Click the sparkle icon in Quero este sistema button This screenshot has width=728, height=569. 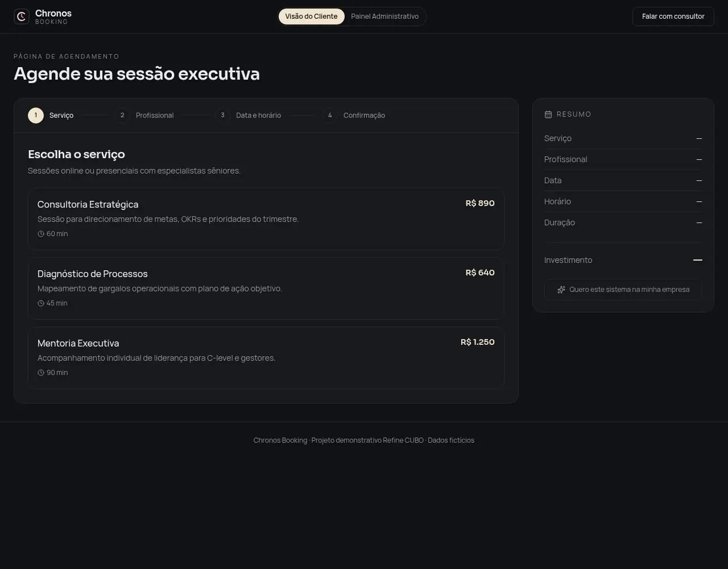(561, 290)
